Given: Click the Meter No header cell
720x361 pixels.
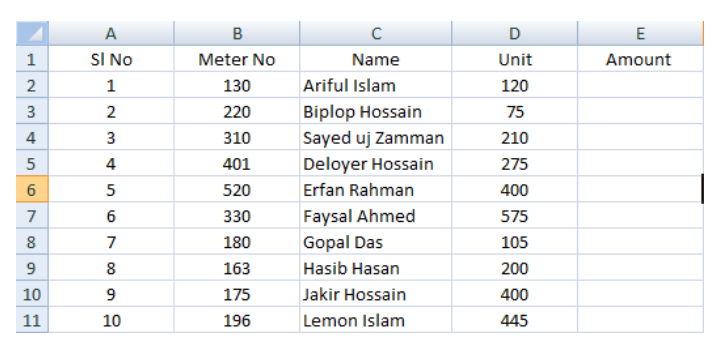Looking at the screenshot, I should click(x=237, y=59).
